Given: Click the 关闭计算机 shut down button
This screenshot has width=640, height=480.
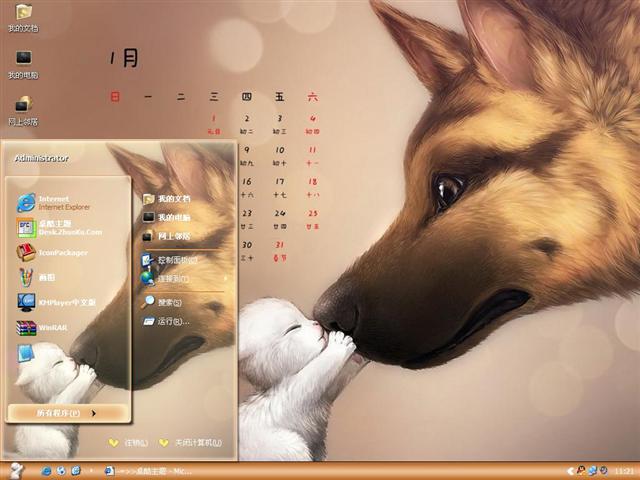Looking at the screenshot, I should tap(191, 443).
